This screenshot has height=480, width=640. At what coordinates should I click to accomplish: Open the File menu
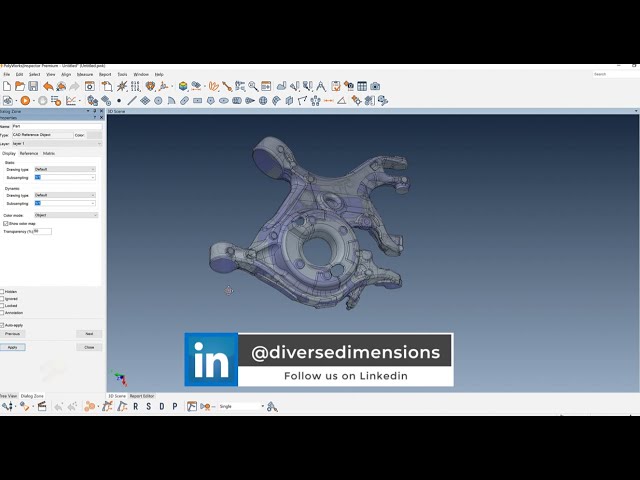pos(7,74)
